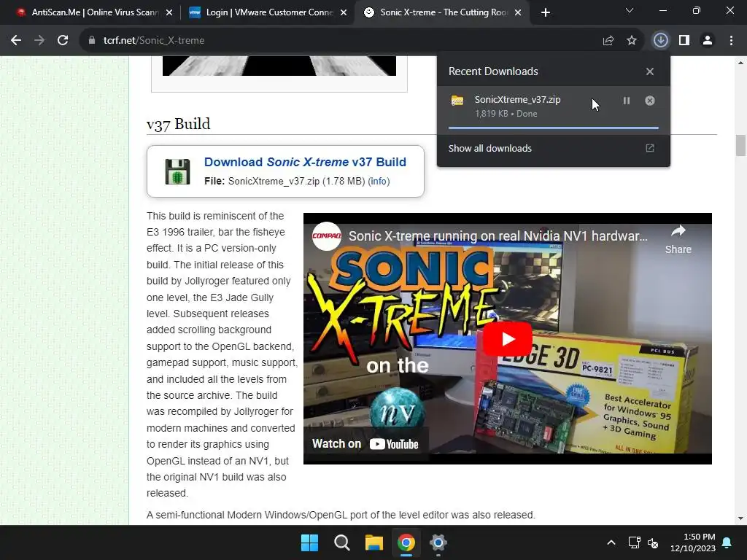Image resolution: width=747 pixels, height=560 pixels.
Task: Share the YouTube video
Action: (x=678, y=239)
